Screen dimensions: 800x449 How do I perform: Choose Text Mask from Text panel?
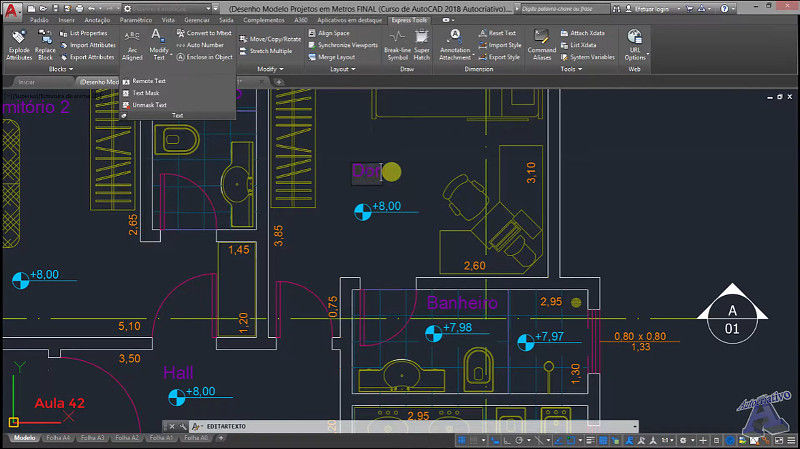coord(141,93)
